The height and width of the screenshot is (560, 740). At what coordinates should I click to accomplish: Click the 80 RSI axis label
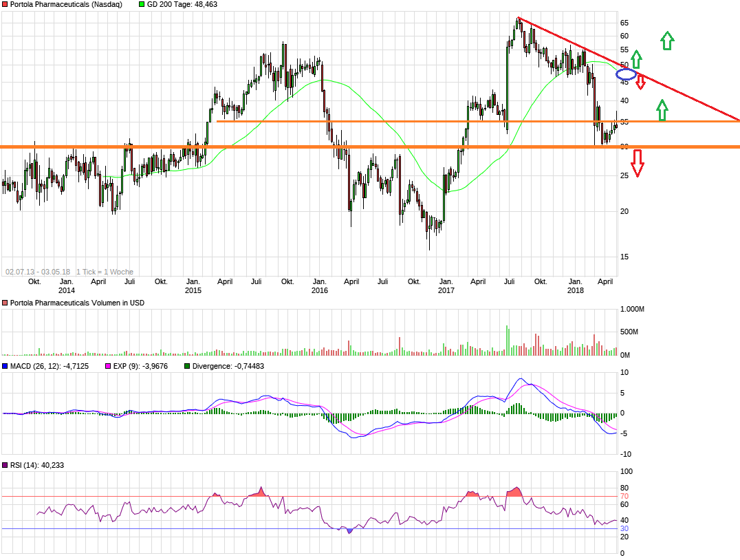(624, 488)
